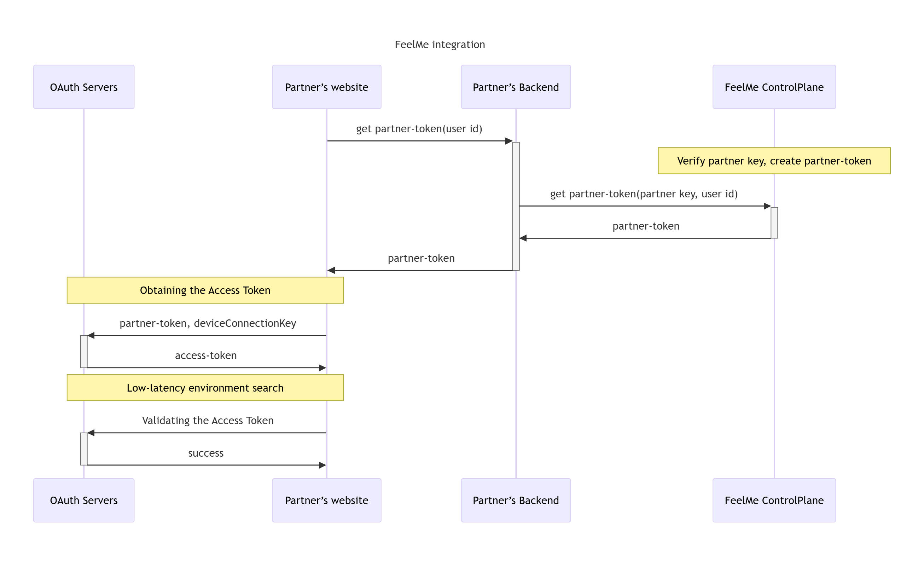Click the 'Obtaining the Access Token' note
This screenshot has width=924, height=561.
(205, 290)
